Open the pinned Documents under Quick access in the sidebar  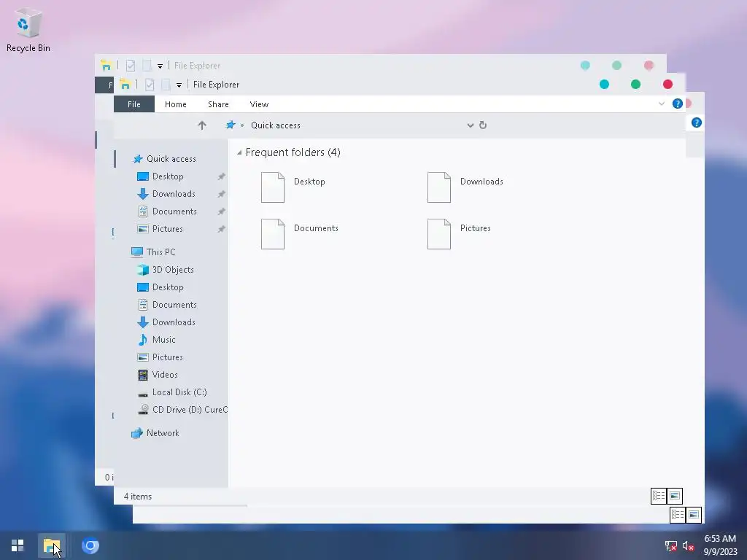(174, 211)
